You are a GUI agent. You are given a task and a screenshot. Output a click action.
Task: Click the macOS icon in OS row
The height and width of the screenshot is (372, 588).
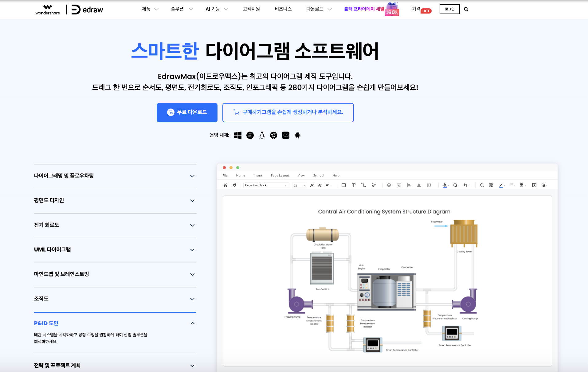[x=250, y=135]
